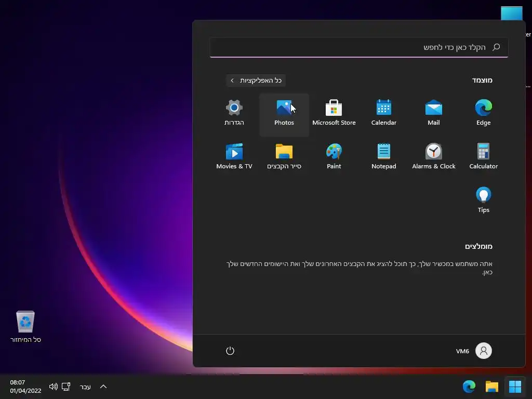Click the Windows Start button on taskbar

point(515,387)
